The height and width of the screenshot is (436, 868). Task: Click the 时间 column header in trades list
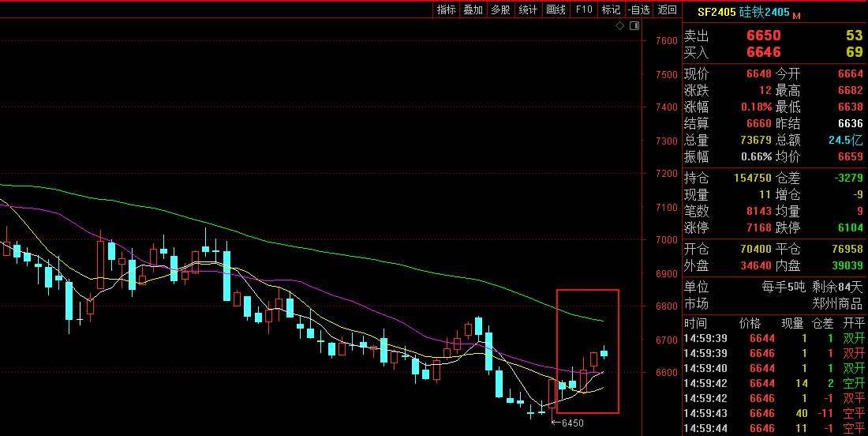coord(696,323)
